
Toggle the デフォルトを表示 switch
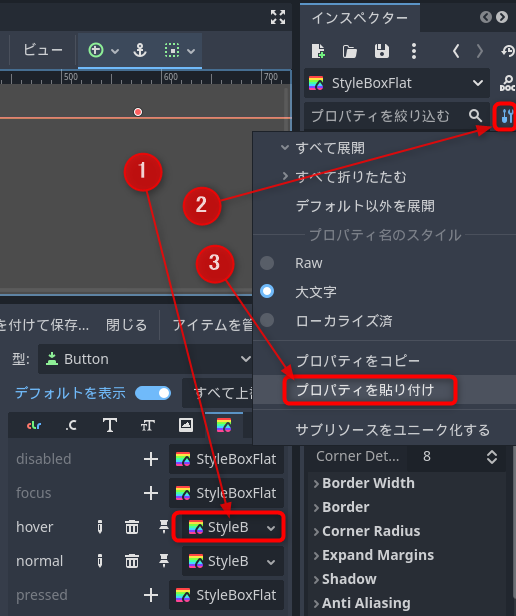(153, 393)
